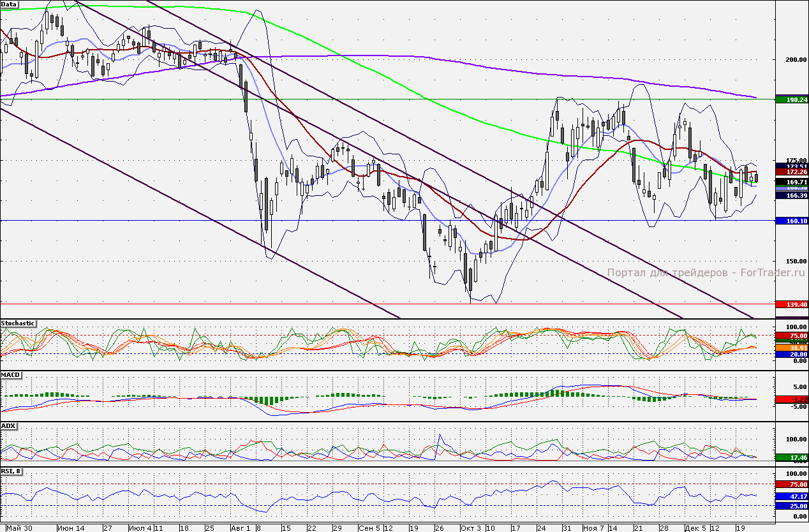Click the Data panel label
809x532 pixels.
click(10, 4)
